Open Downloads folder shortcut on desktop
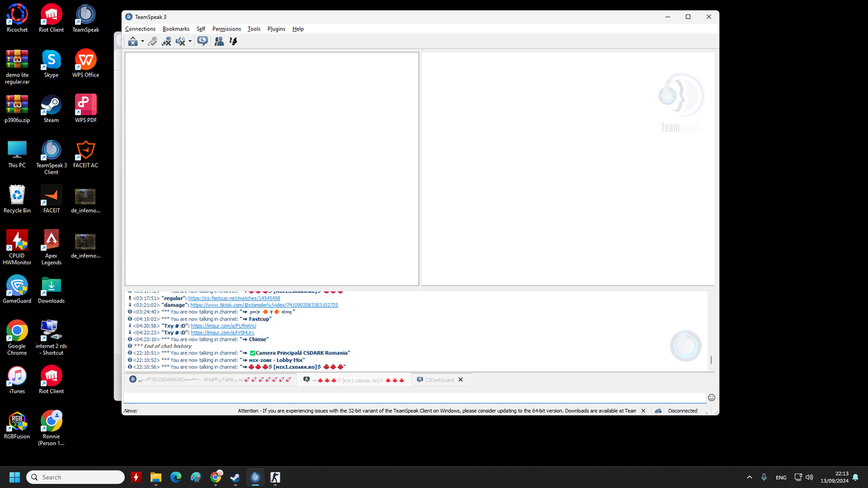 51,289
